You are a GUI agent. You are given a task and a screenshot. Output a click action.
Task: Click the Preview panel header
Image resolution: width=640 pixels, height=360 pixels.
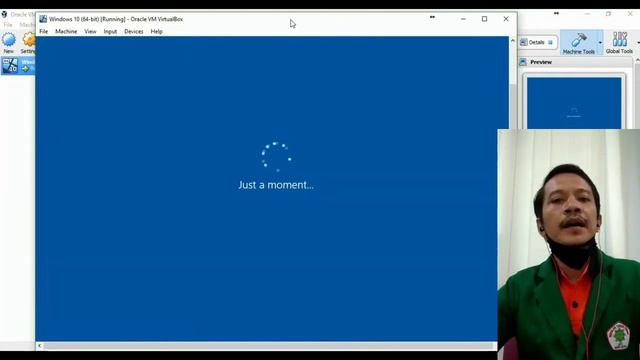click(x=576, y=62)
